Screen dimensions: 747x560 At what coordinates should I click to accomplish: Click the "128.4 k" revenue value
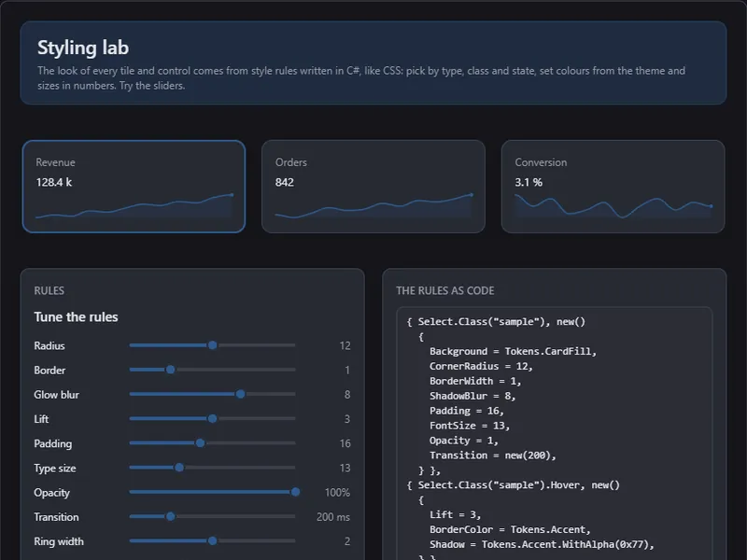click(54, 182)
